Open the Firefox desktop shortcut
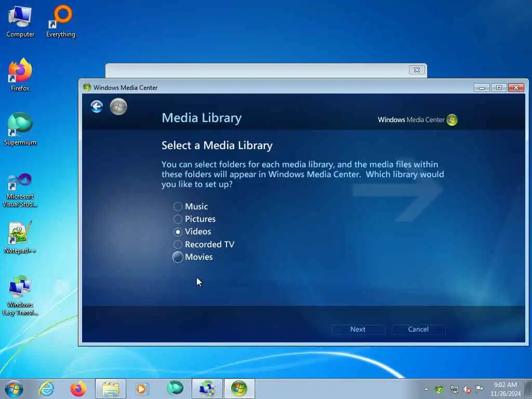The width and height of the screenshot is (532, 399). pyautogui.click(x=20, y=75)
